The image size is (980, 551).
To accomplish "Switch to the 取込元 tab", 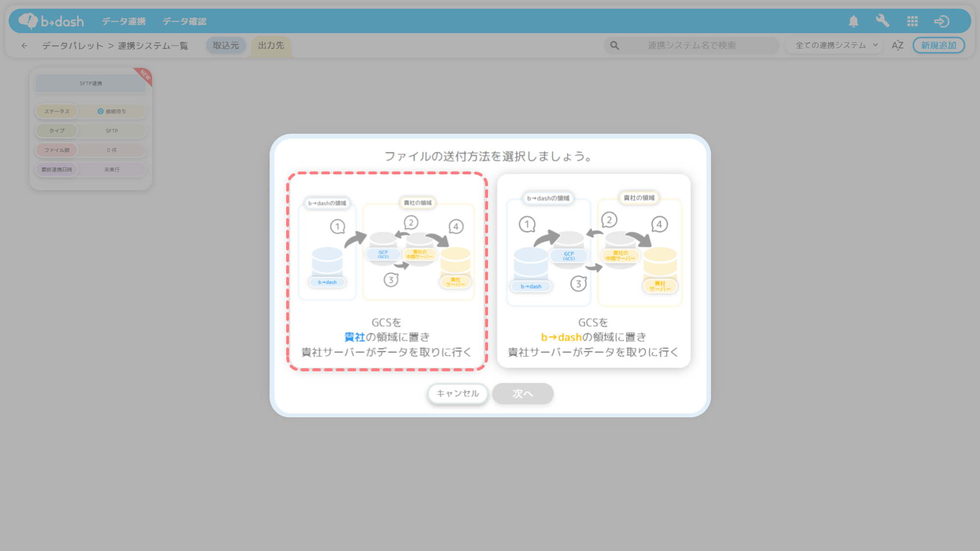I will tap(226, 46).
